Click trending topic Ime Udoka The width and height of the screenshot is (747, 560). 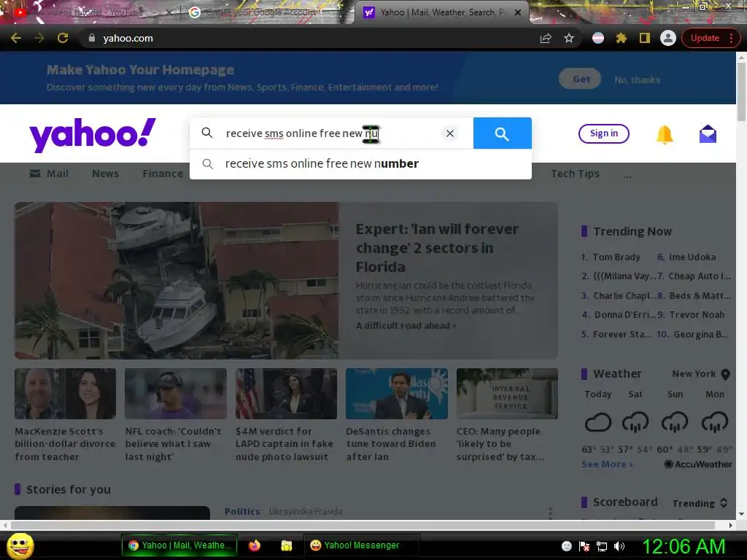coord(692,257)
